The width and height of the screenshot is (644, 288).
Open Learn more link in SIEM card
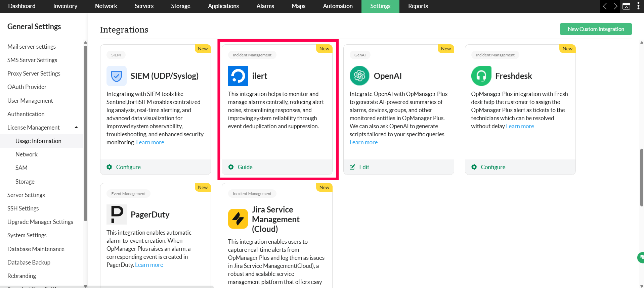click(150, 142)
